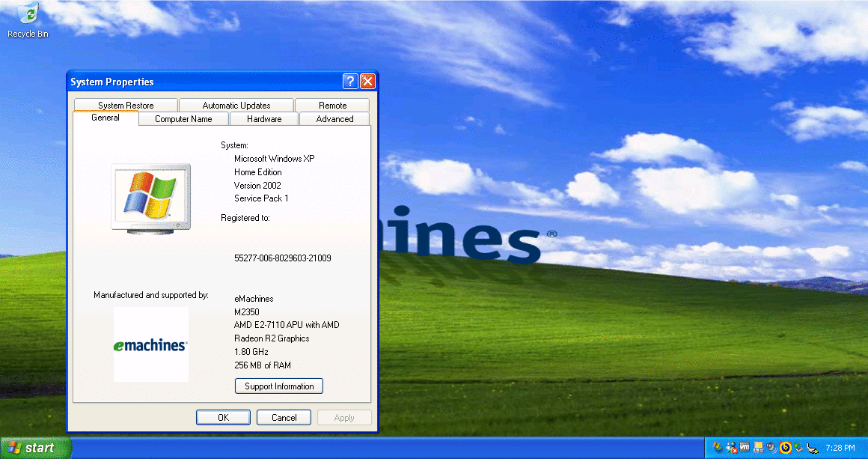Open the volume speaker tray icon
This screenshot has width=868, height=459.
pyautogui.click(x=771, y=448)
